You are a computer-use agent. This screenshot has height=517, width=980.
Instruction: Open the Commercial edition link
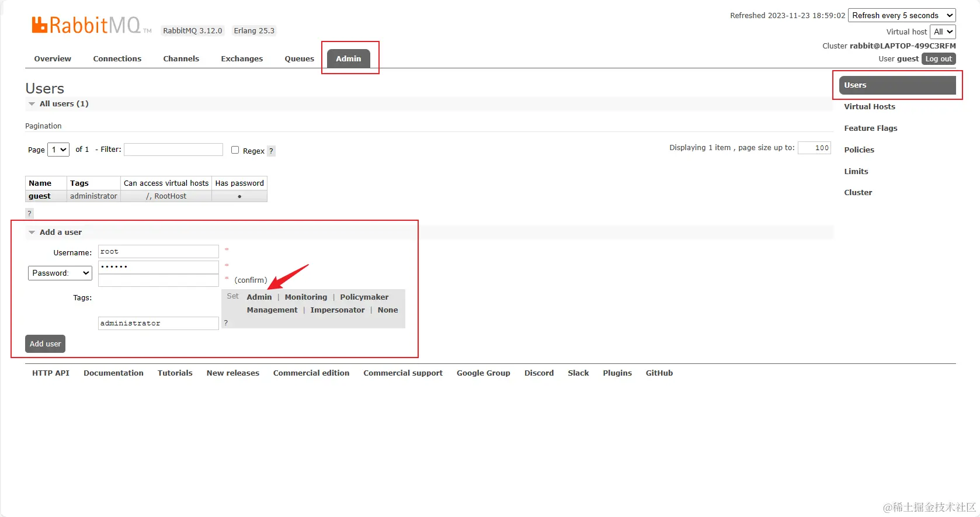[x=311, y=373]
